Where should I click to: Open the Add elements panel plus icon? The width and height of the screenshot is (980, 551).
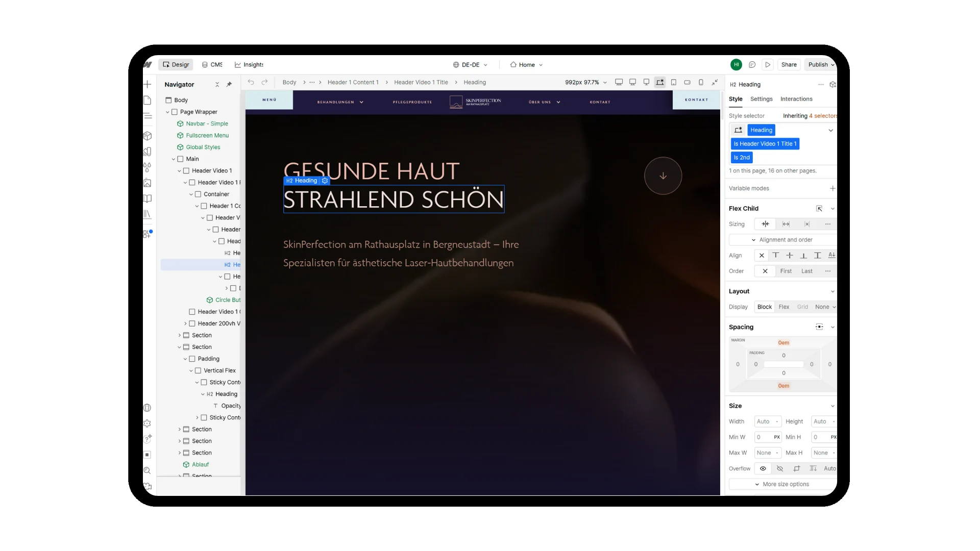point(148,84)
